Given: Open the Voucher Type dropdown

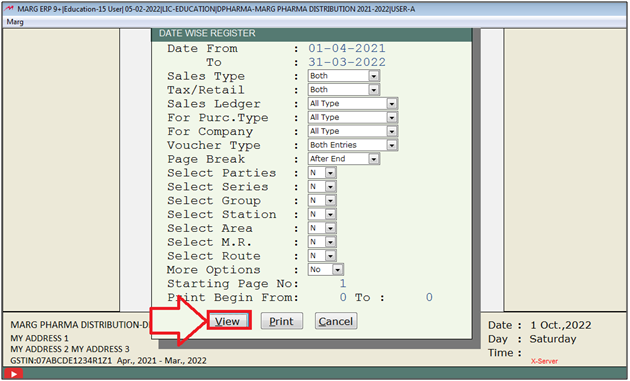Looking at the screenshot, I should click(x=392, y=145).
